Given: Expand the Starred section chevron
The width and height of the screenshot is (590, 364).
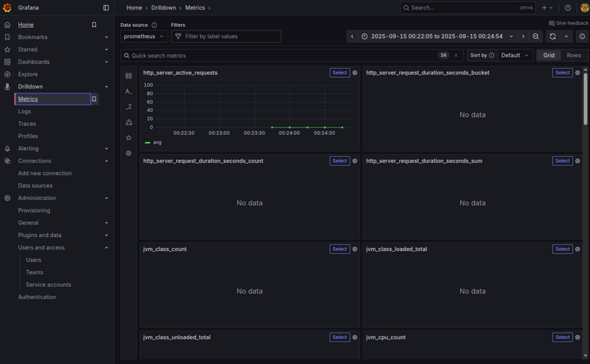Looking at the screenshot, I should pyautogui.click(x=106, y=49).
